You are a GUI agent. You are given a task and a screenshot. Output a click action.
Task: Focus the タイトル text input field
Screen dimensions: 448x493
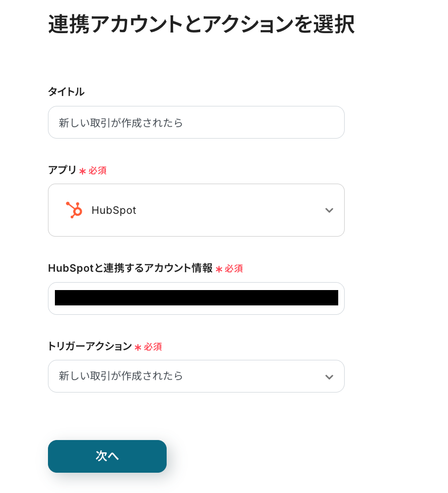coord(196,122)
